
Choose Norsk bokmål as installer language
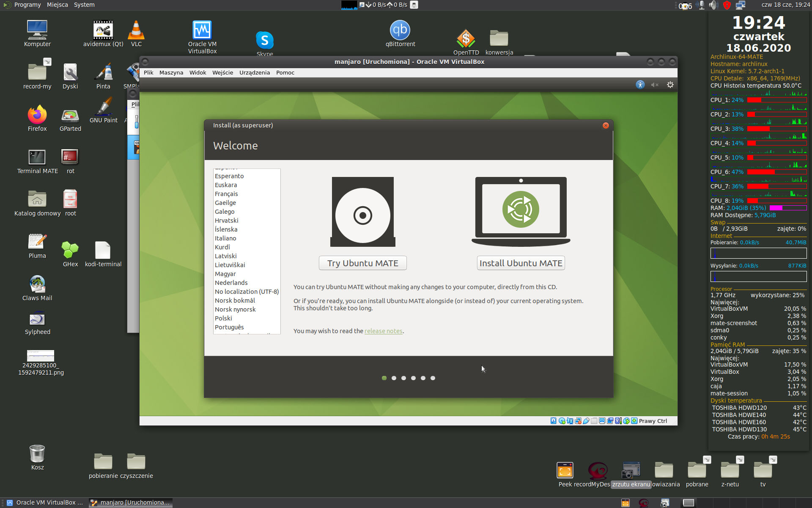234,300
